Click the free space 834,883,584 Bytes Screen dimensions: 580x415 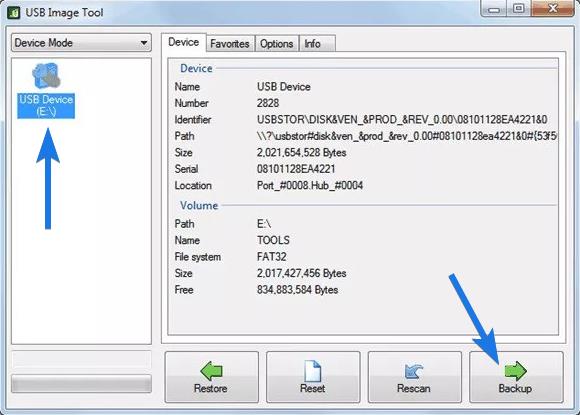[297, 290]
